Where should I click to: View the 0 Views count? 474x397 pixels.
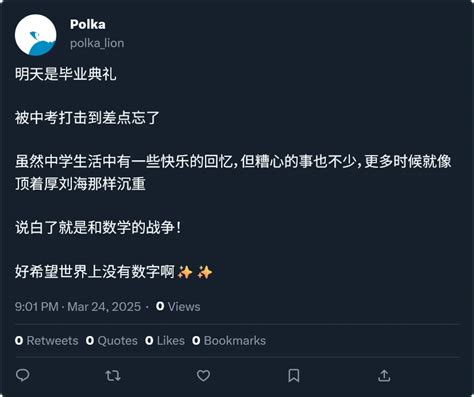[178, 307]
